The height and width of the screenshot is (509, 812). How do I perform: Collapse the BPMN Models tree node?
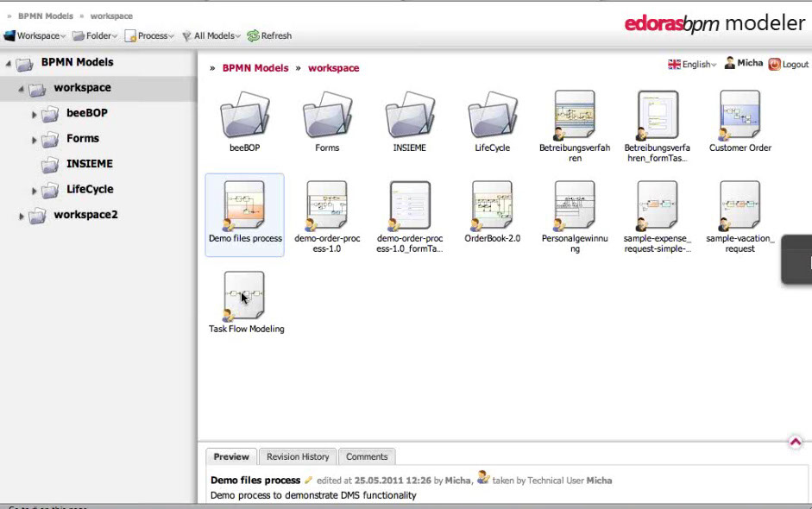[8, 63]
